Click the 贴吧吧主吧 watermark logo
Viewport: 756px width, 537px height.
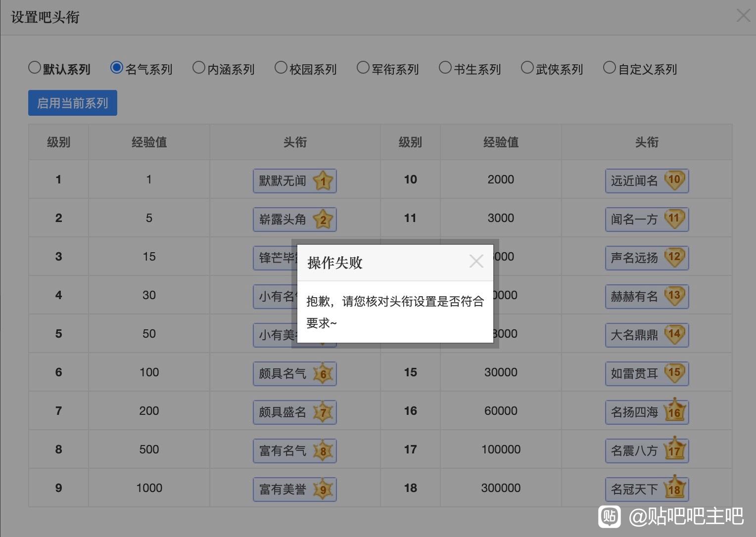[x=610, y=517]
